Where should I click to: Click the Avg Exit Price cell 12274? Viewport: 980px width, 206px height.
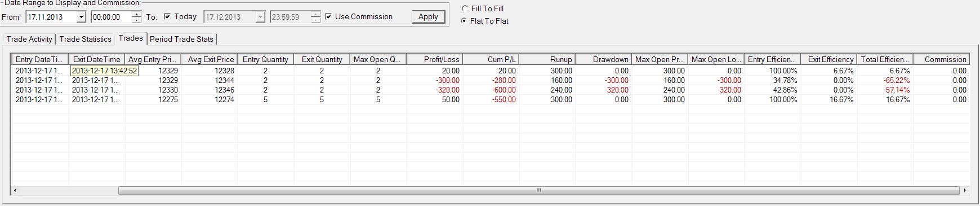pyautogui.click(x=209, y=100)
